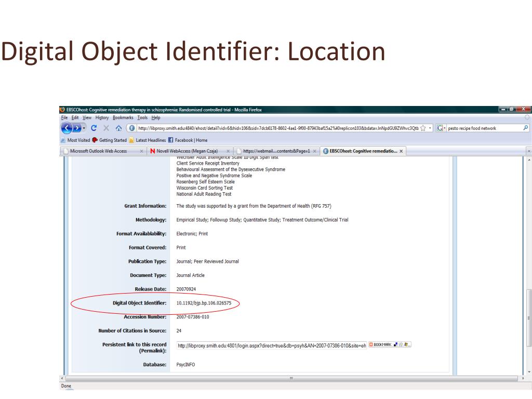The width and height of the screenshot is (532, 399).
Task: Click the Getting Started bookmark
Action: point(109,140)
